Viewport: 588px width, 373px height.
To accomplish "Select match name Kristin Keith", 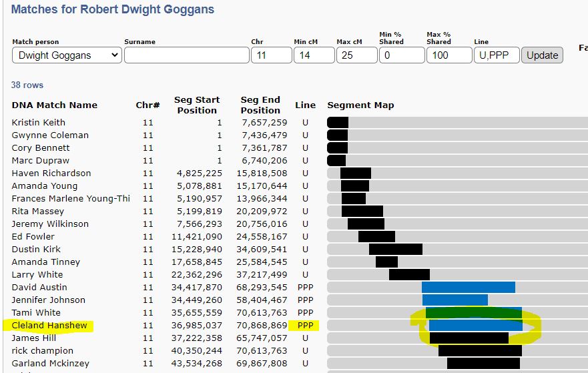I will [39, 122].
